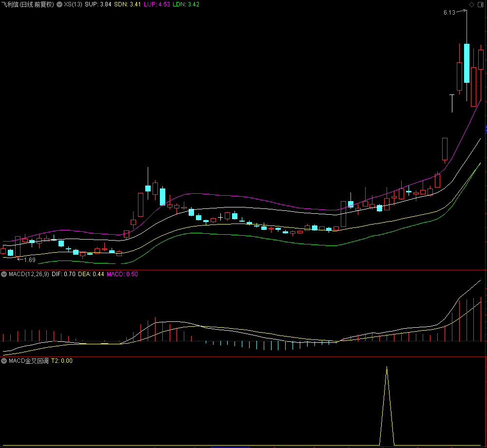487x448 pixels.
Task: Select the XS(13) indicator label
Action: [x=73, y=4]
